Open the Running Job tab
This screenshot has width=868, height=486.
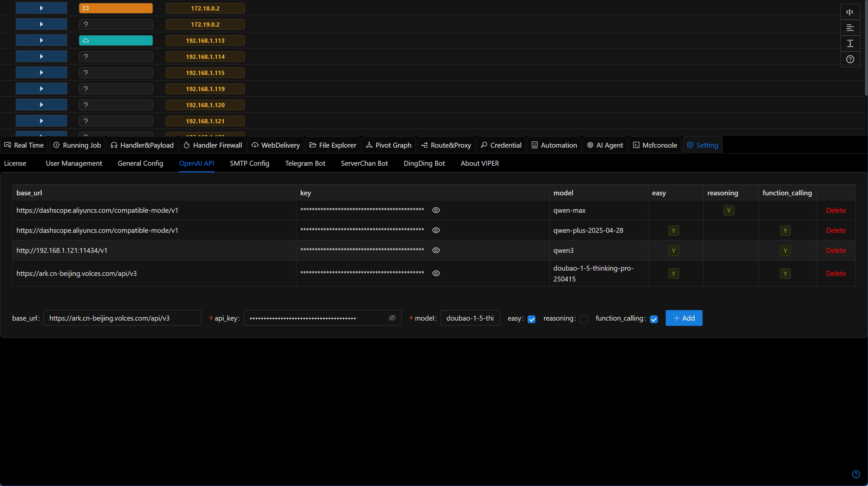(77, 145)
